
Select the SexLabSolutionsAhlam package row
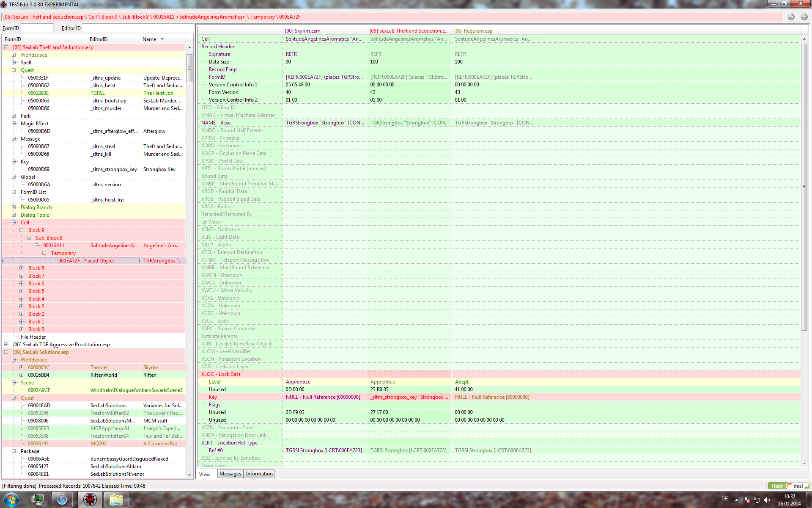pyautogui.click(x=94, y=467)
